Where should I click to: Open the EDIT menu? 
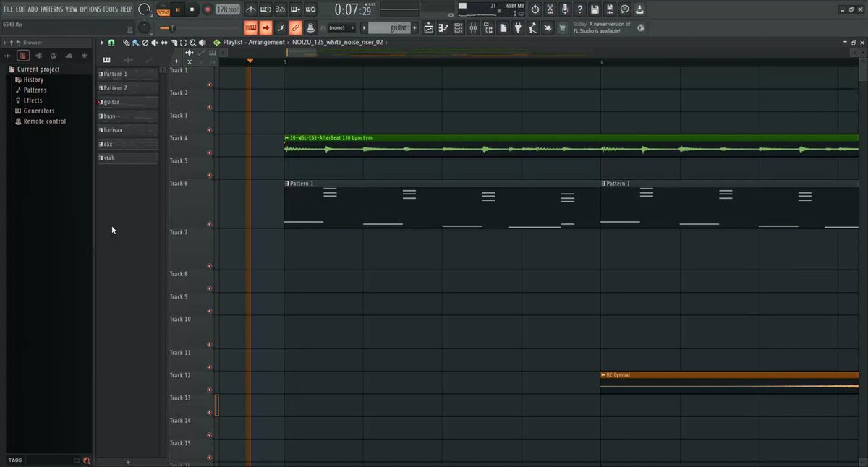pos(22,9)
